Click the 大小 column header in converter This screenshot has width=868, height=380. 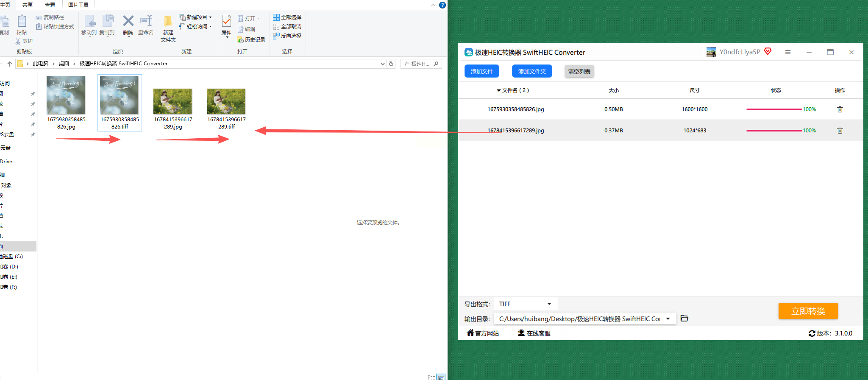614,90
